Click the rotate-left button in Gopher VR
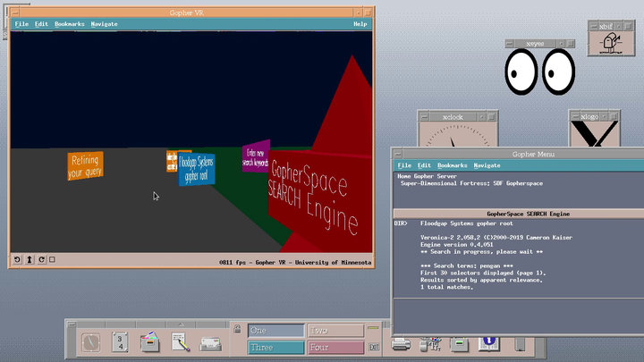Image resolution: width=644 pixels, height=362 pixels. click(x=17, y=260)
